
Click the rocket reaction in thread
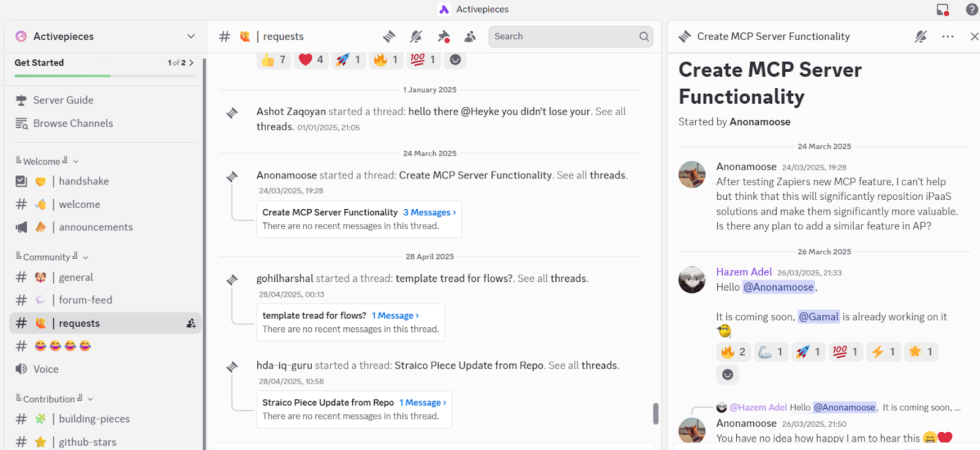click(809, 352)
